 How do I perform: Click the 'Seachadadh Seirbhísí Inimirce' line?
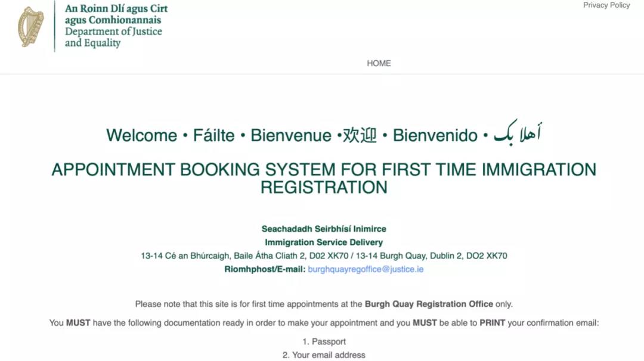tap(324, 229)
